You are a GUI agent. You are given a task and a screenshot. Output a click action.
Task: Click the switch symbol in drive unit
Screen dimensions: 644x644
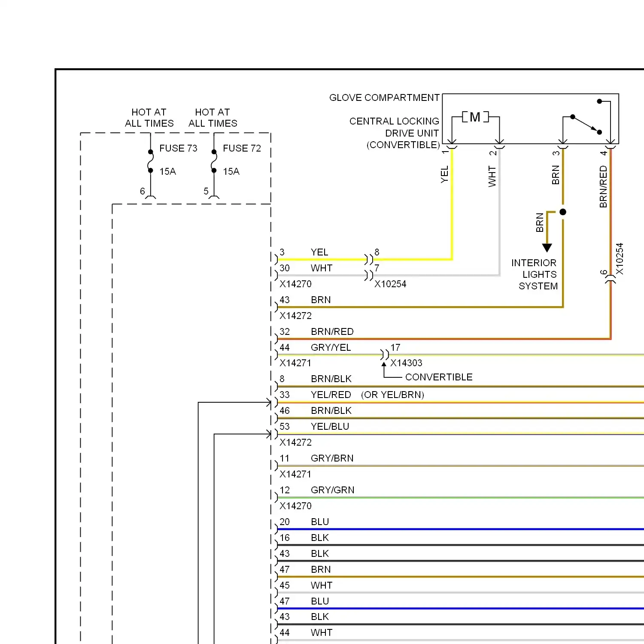pos(586,125)
